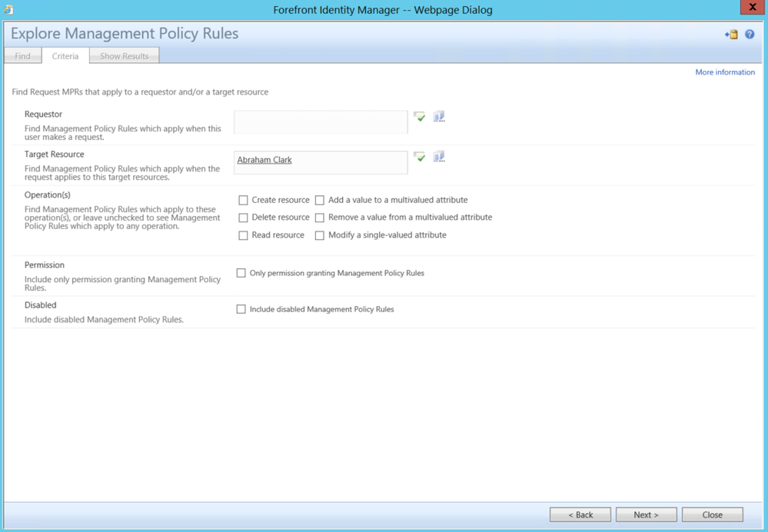Switch to the Find tab

click(22, 56)
